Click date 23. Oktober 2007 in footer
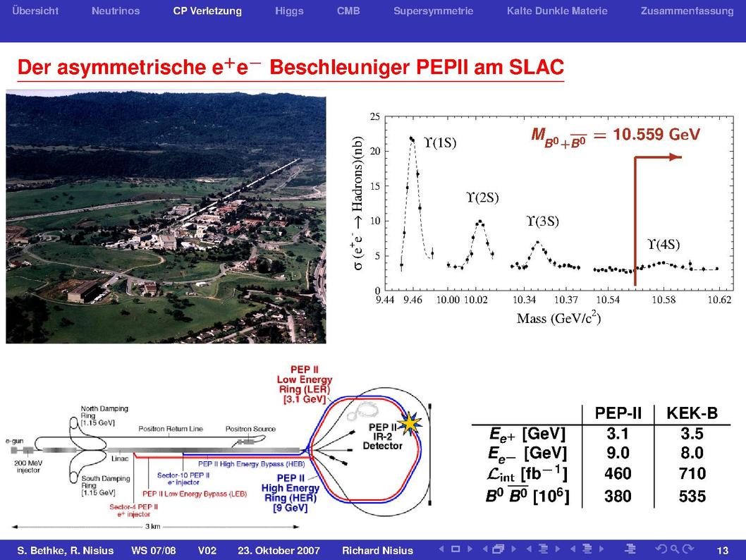The width and height of the screenshot is (746, 560). click(279, 551)
